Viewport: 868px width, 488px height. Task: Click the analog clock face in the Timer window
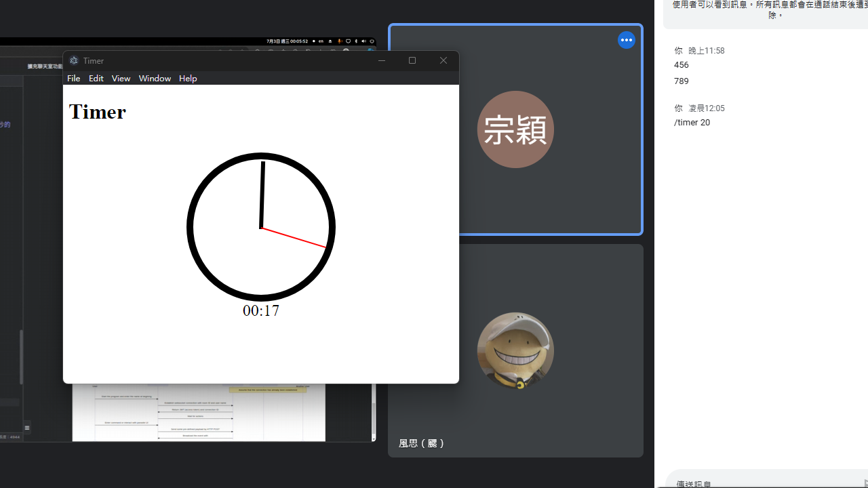(x=261, y=226)
